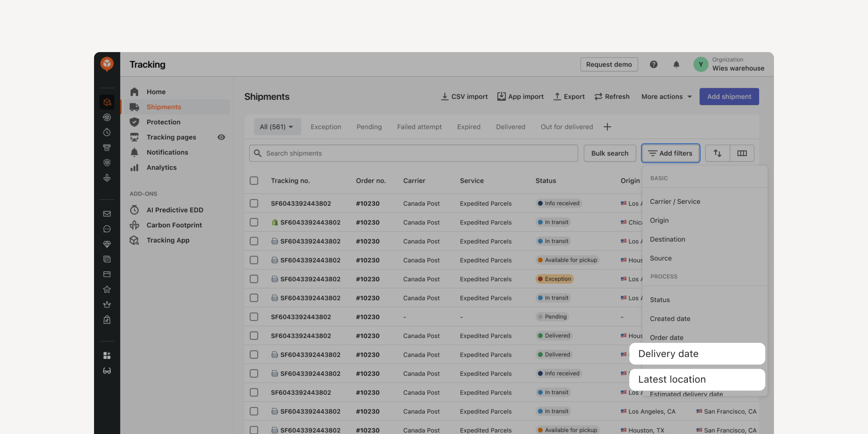Click the Bulk search button
Screen dimensions: 868x434
[x=610, y=153]
